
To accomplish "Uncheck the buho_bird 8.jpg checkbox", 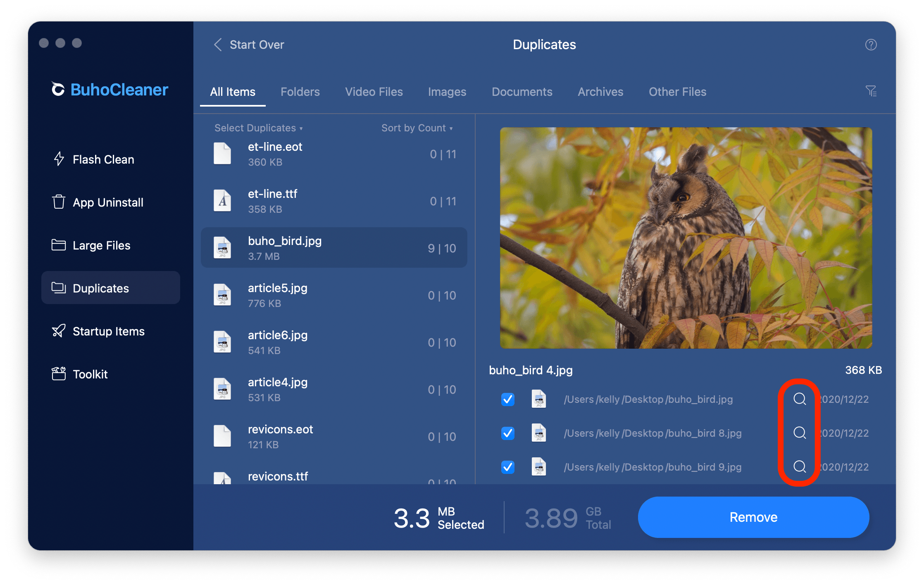I will [x=507, y=433].
